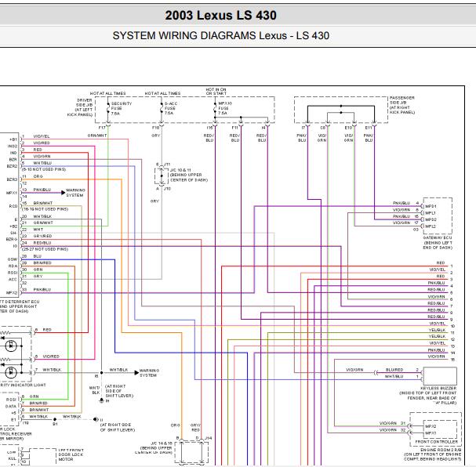Image resolution: width=476 pixels, height=467 pixels.
Task: Select the ENGINE ROOM 2 R/B label
Action: tap(433, 454)
